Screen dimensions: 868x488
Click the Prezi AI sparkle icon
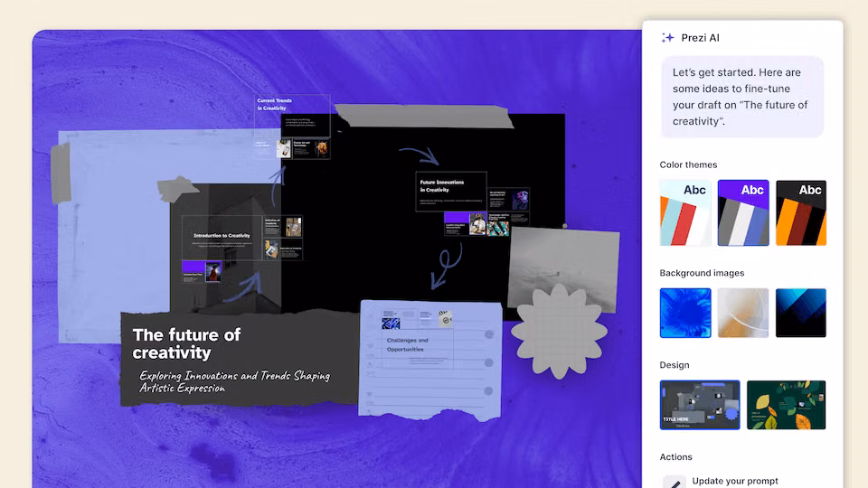click(667, 38)
